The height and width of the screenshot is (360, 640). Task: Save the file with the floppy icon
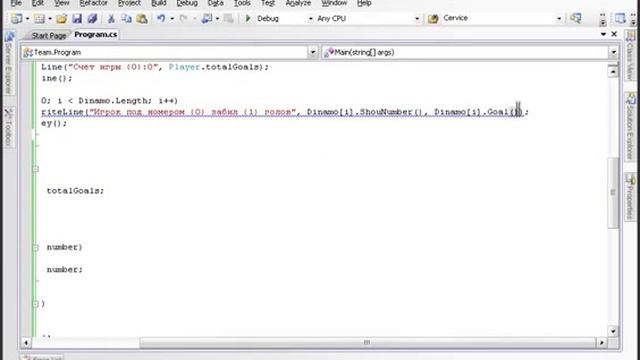[77, 18]
